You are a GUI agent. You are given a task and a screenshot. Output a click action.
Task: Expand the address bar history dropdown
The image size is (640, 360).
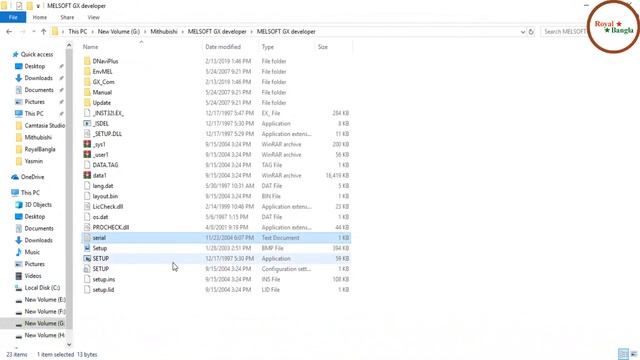522,32
